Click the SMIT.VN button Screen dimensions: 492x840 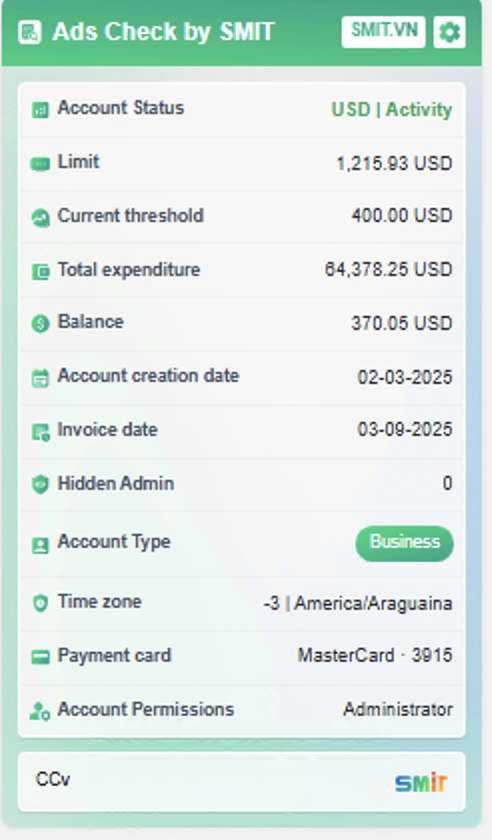pyautogui.click(x=384, y=32)
